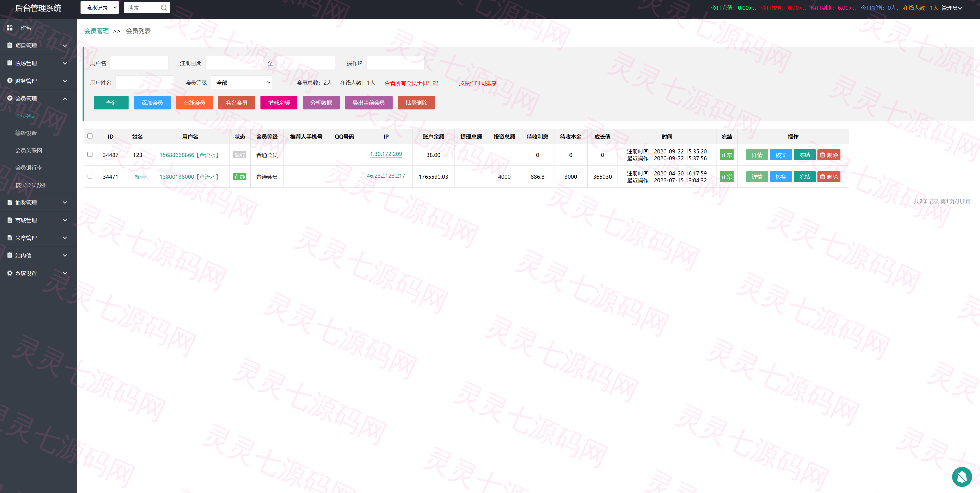
Task: Click the 文章管理 sidebar icon
Action: point(9,238)
